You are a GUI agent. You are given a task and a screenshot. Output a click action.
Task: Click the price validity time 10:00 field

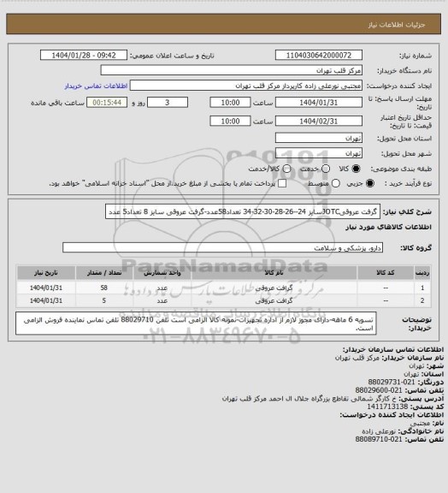point(230,121)
